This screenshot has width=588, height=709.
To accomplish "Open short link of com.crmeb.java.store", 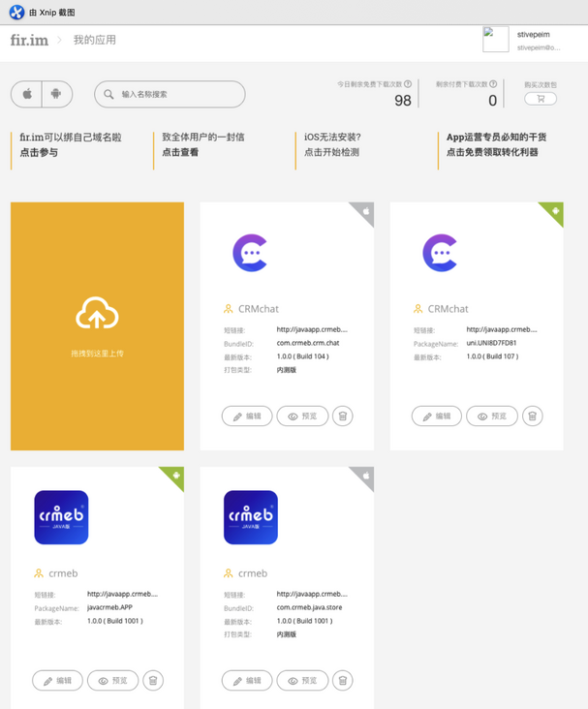I will click(x=312, y=594).
